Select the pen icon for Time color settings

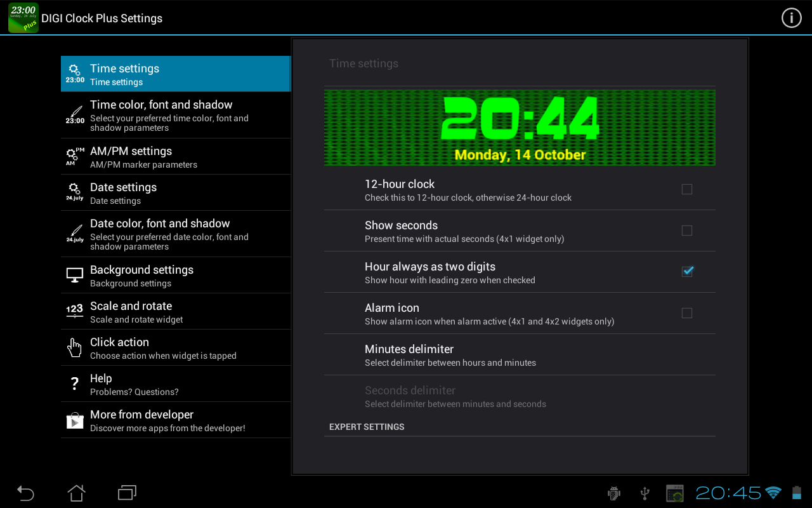point(74,113)
